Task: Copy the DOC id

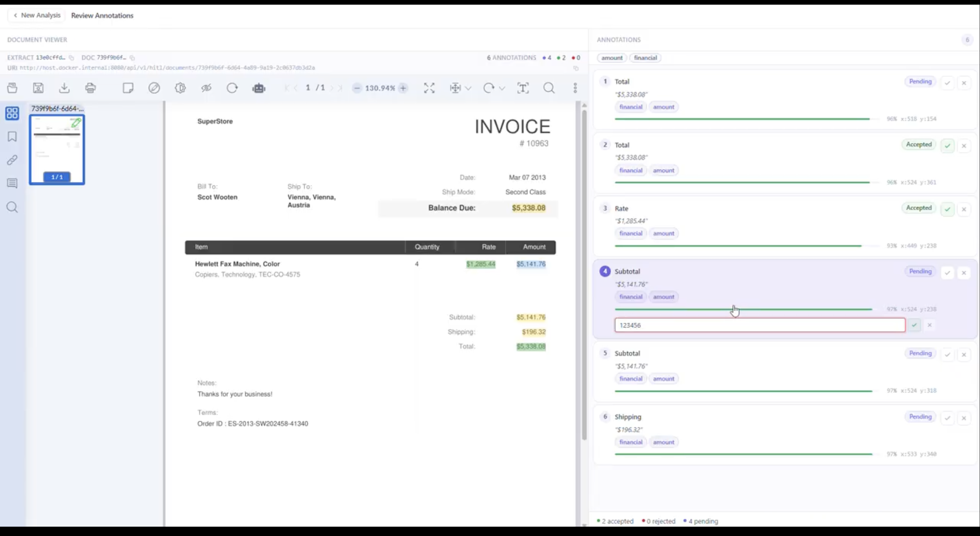Action: (x=132, y=58)
